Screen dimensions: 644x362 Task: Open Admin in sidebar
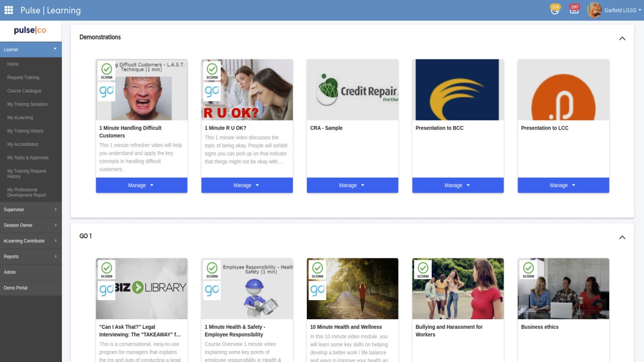[10, 272]
